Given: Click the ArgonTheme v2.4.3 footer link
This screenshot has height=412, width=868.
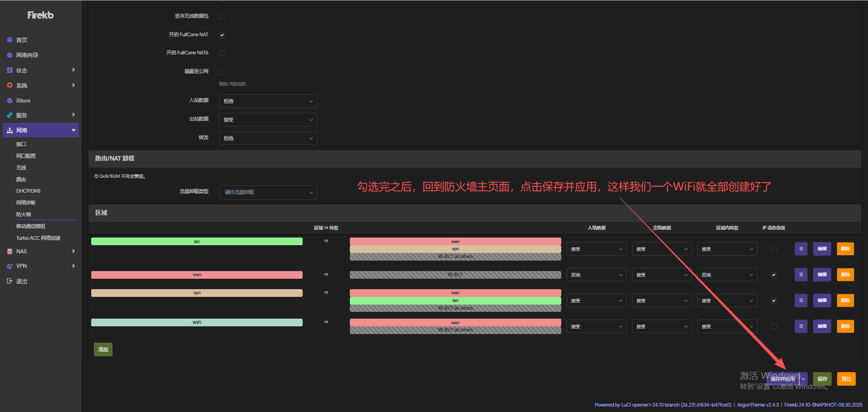Looking at the screenshot, I should [758, 405].
